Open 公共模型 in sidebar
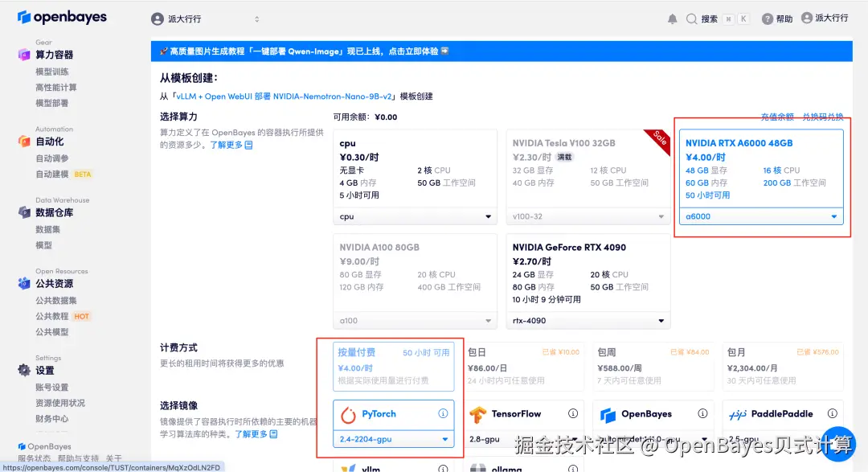This screenshot has width=868, height=472. pos(52,332)
